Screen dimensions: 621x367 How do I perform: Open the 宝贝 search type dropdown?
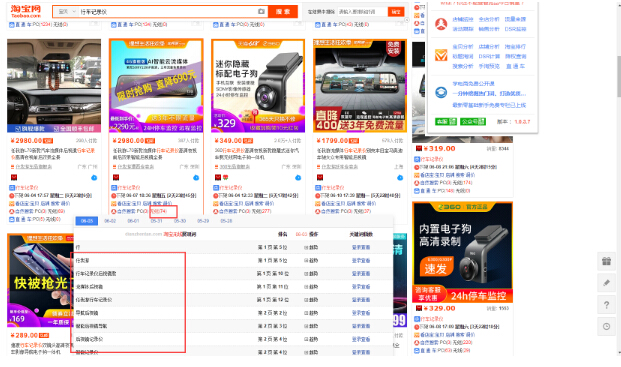[x=66, y=12]
